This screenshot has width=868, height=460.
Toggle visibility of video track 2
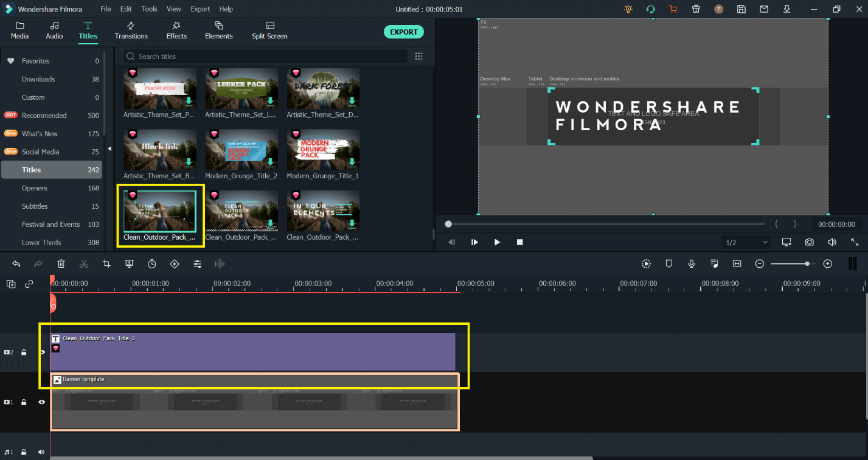click(x=42, y=352)
